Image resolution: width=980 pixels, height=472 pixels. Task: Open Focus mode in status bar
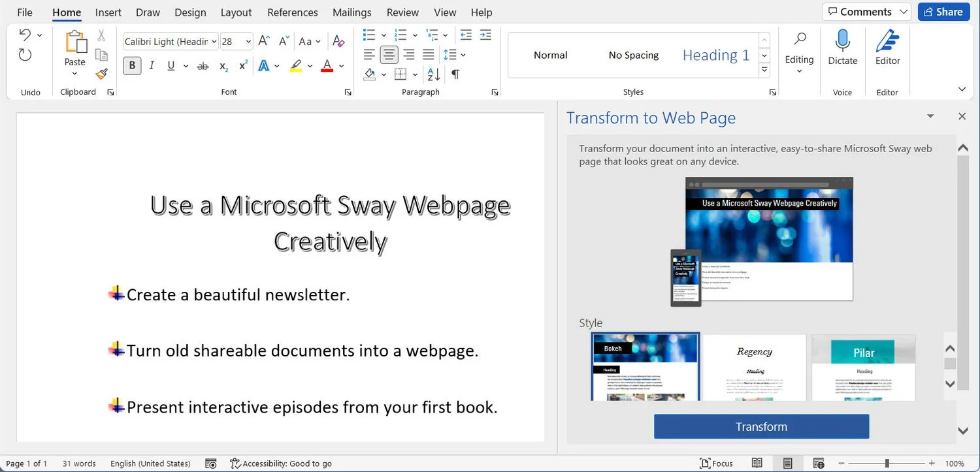tap(716, 464)
